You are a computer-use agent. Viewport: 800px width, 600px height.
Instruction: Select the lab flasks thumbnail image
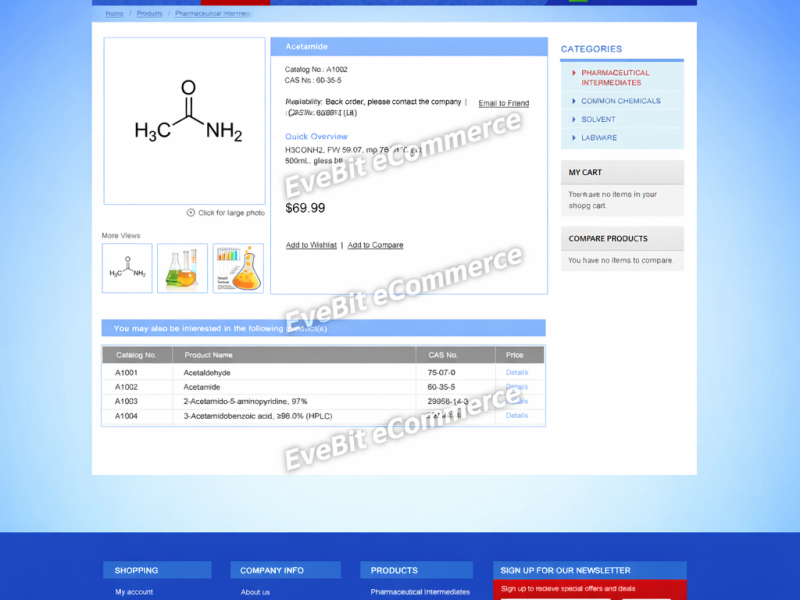pyautogui.click(x=182, y=268)
